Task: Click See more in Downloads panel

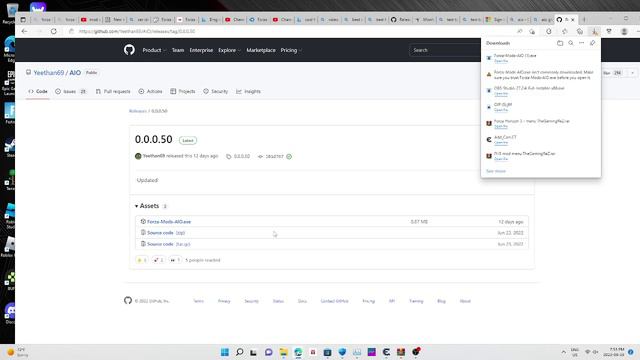Action: click(496, 171)
